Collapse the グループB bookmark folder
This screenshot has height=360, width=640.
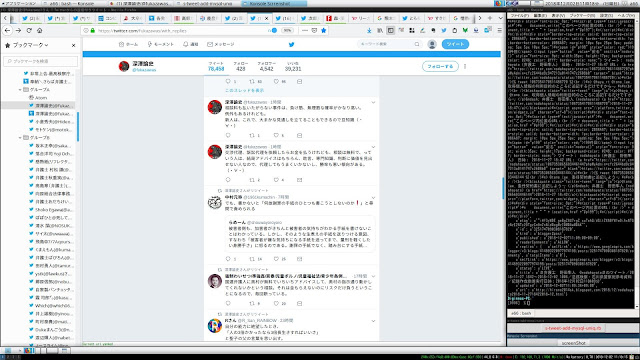[20, 138]
